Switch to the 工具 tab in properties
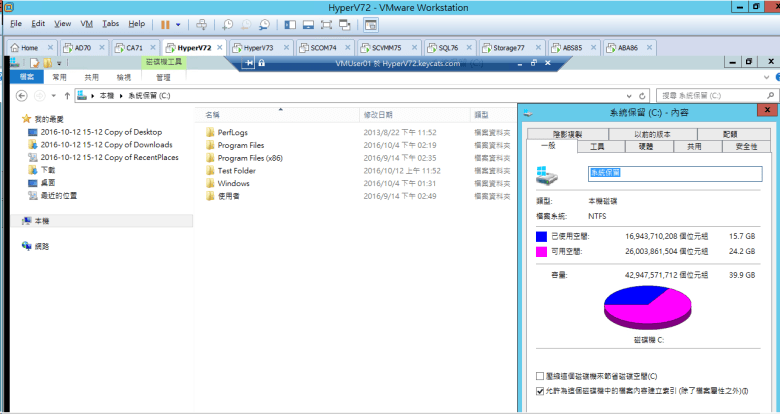This screenshot has height=414, width=780. pyautogui.click(x=597, y=146)
